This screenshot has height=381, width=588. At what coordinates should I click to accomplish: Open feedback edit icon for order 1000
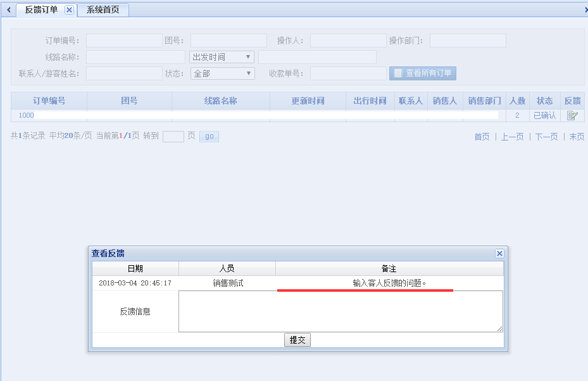tap(572, 115)
